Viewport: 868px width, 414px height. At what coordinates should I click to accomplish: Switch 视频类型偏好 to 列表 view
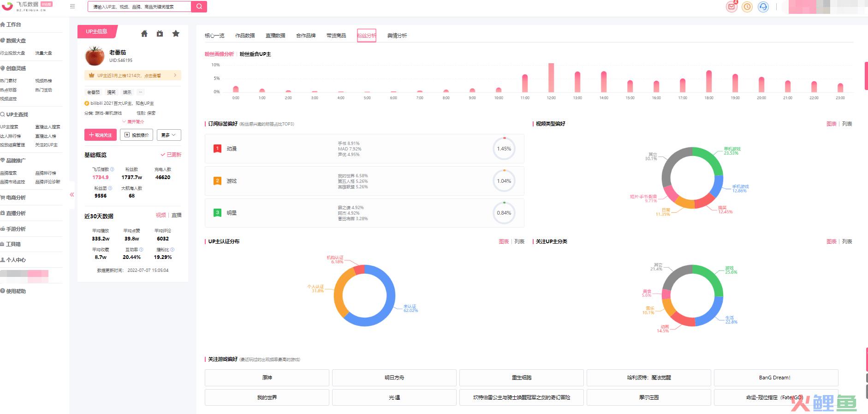pos(847,124)
